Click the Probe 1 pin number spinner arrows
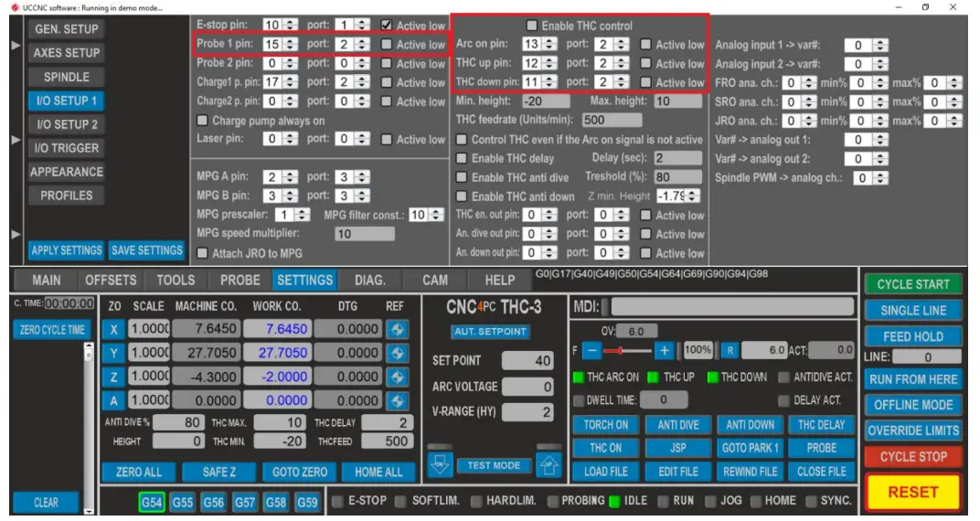This screenshot has height=521, width=980. pos(290,45)
